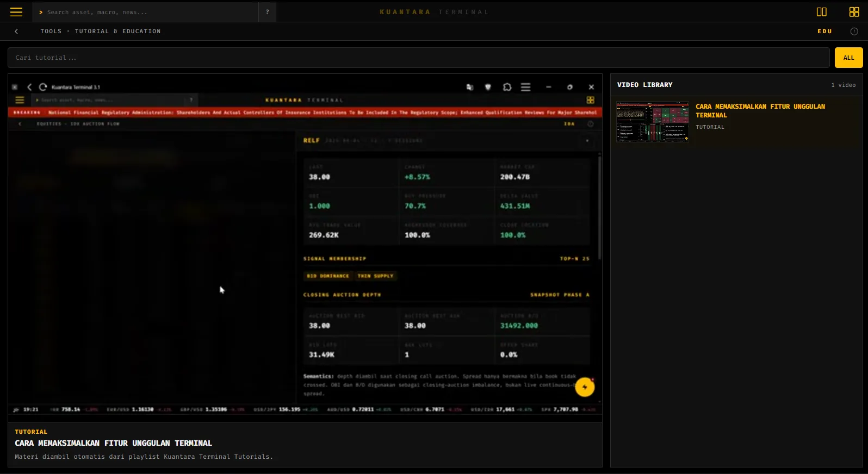
Task: Click the SPX 7,707.98 ticker item
Action: tap(568, 409)
